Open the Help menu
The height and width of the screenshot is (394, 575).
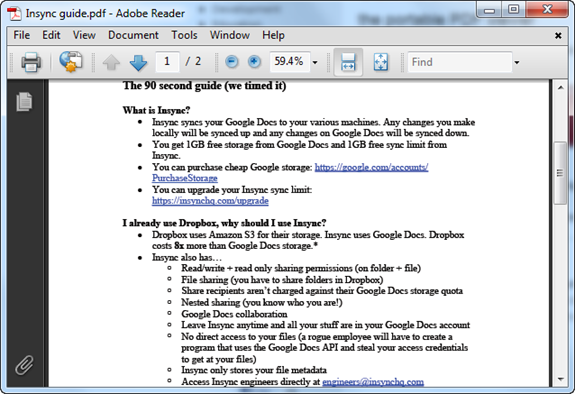273,35
